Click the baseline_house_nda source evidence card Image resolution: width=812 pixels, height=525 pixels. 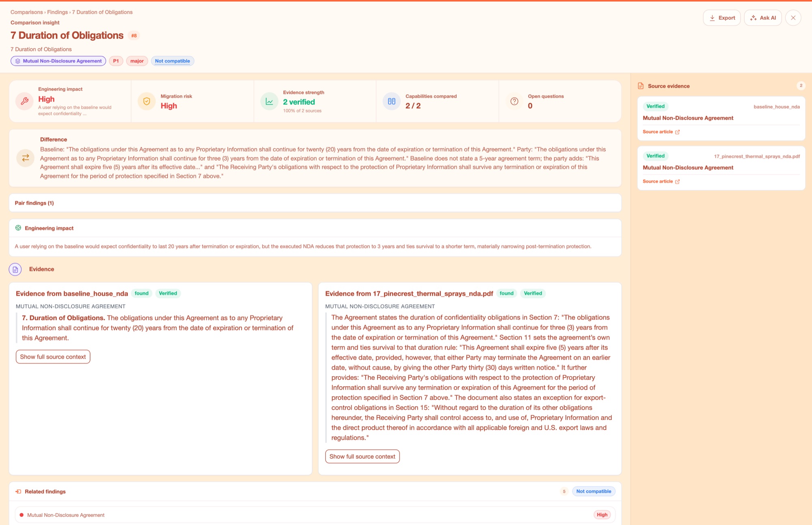pyautogui.click(x=721, y=118)
